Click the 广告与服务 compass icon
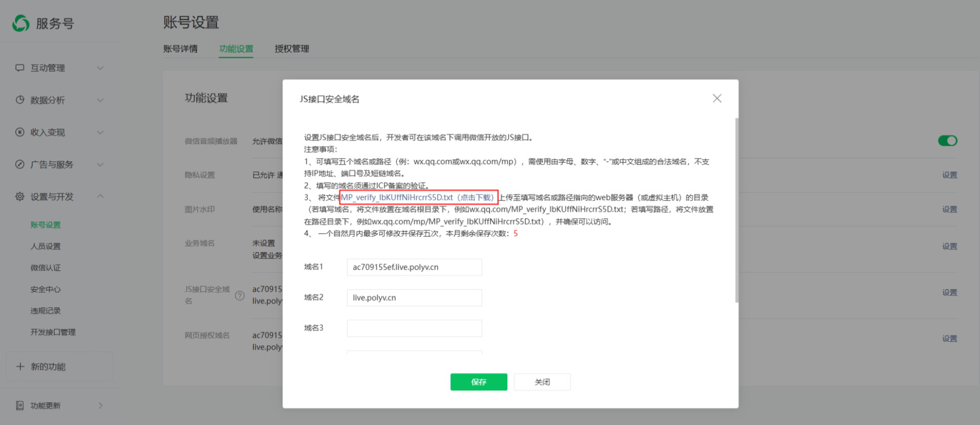980x425 pixels. (20, 164)
